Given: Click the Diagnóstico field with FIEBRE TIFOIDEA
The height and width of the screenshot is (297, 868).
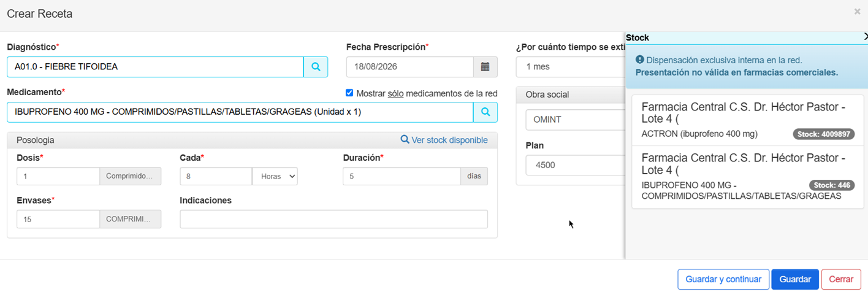Looking at the screenshot, I should (155, 67).
